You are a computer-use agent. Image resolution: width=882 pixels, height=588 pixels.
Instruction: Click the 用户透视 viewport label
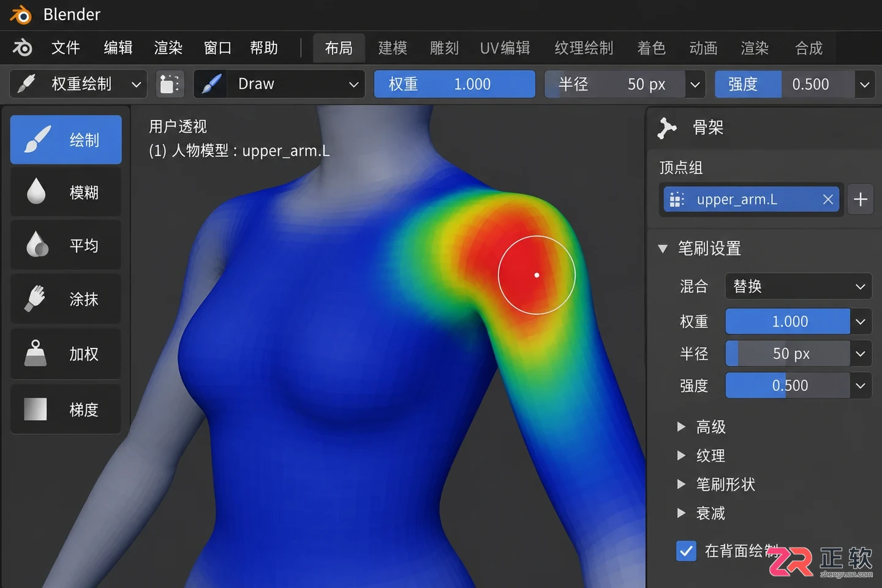178,127
